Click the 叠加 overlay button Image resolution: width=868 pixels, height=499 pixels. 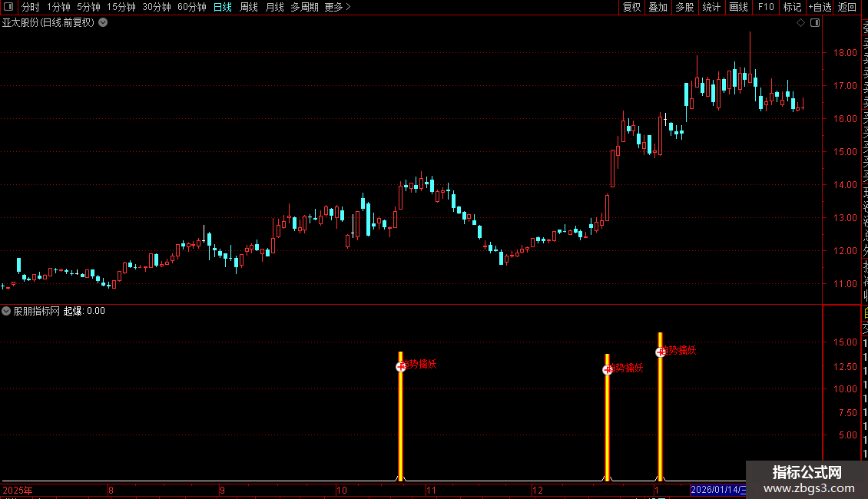tap(658, 7)
